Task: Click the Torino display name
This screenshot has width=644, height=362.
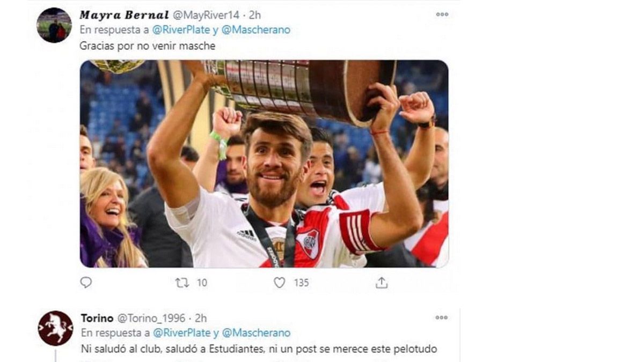Action: 97,318
